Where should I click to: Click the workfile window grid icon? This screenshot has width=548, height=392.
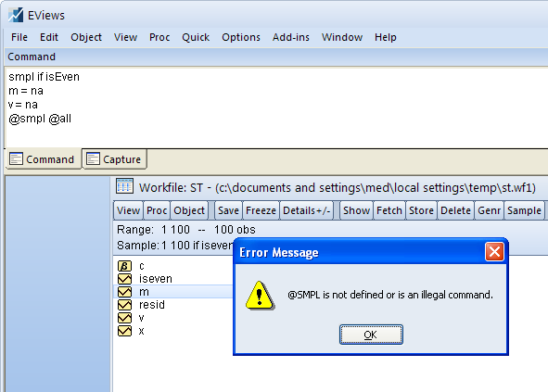[x=124, y=186]
